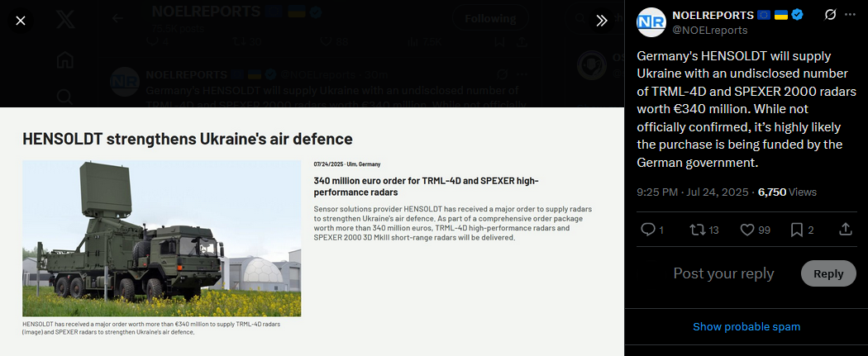The width and height of the screenshot is (868, 356).
Task: Click the 6,750 Views count
Action: [x=787, y=192]
